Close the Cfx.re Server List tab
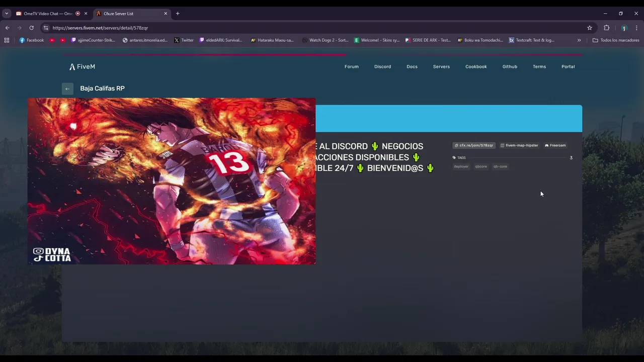The image size is (644, 362). pos(166,14)
